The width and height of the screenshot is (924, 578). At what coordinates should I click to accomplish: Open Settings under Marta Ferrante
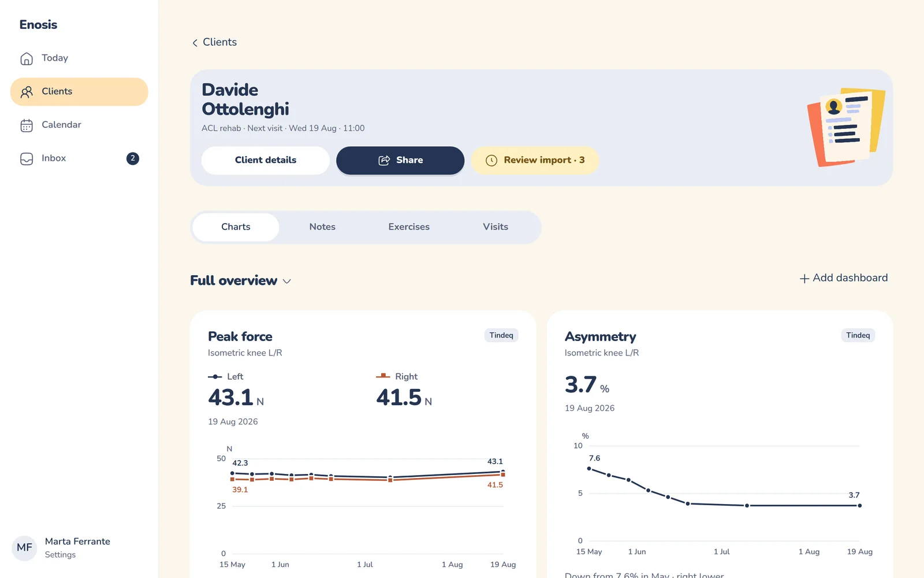[60, 555]
